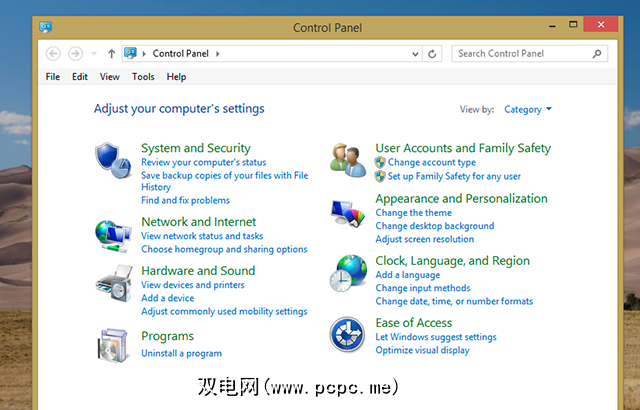Click Add a device link

point(168,298)
